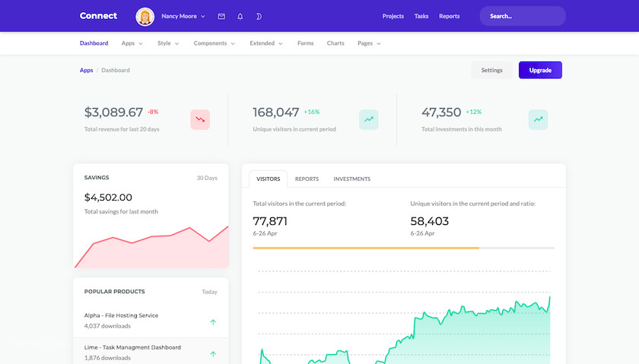Click the "-8%" revenue change badge

click(x=153, y=112)
